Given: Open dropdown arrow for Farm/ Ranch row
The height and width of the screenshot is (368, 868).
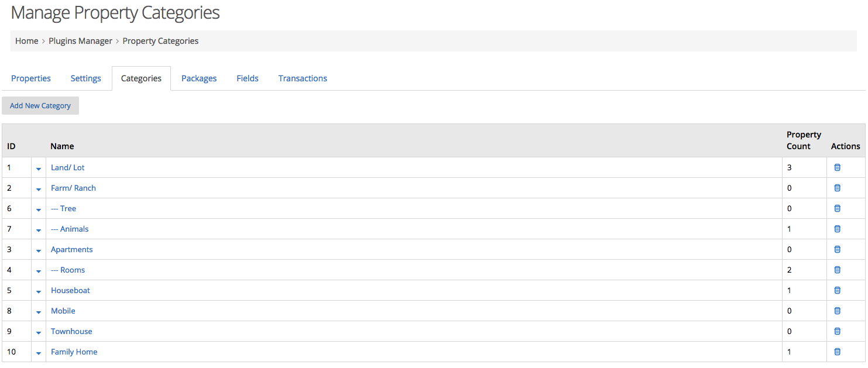Looking at the screenshot, I should click(x=39, y=189).
